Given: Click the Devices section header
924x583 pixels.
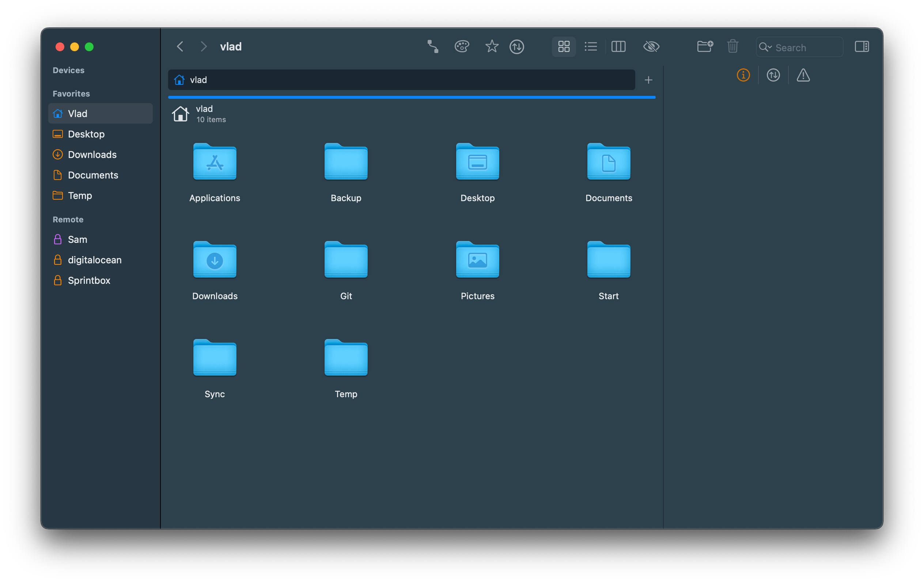Looking at the screenshot, I should point(68,70).
